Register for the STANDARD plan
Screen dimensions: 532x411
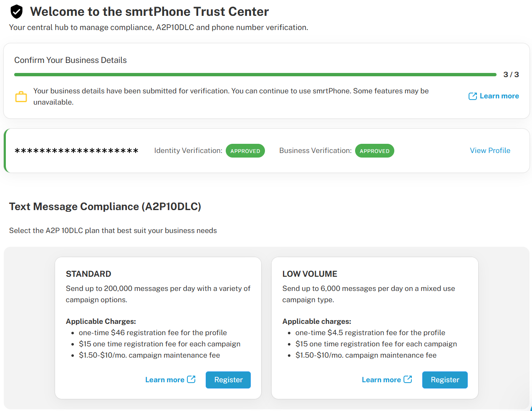click(x=228, y=380)
